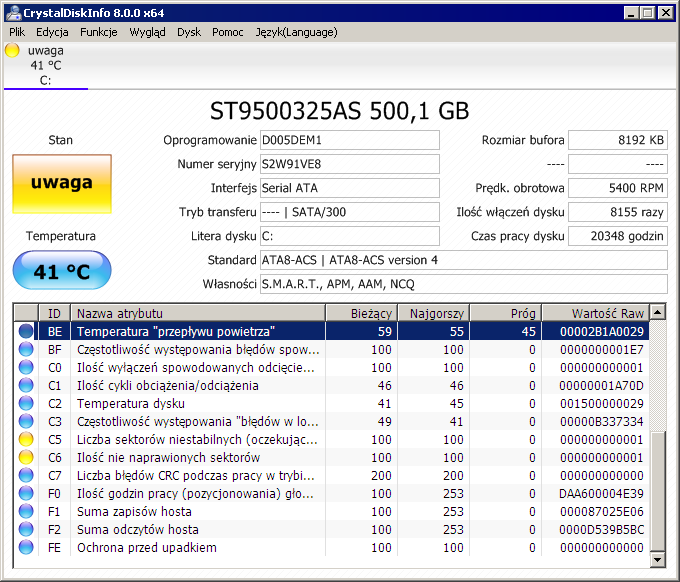Open the Pomoc menu
This screenshot has height=582, width=680.
coord(228,32)
